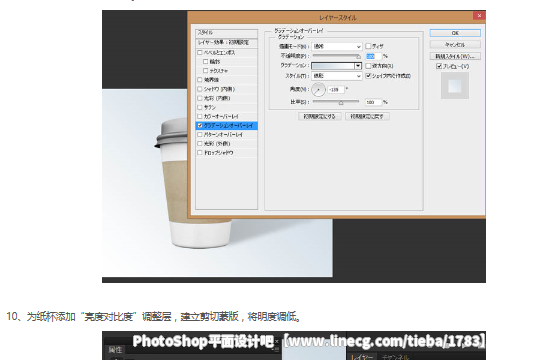
Task: Enable Bevel & Emboss (ベベルとエンボス) checkbox
Action: pos(200,52)
